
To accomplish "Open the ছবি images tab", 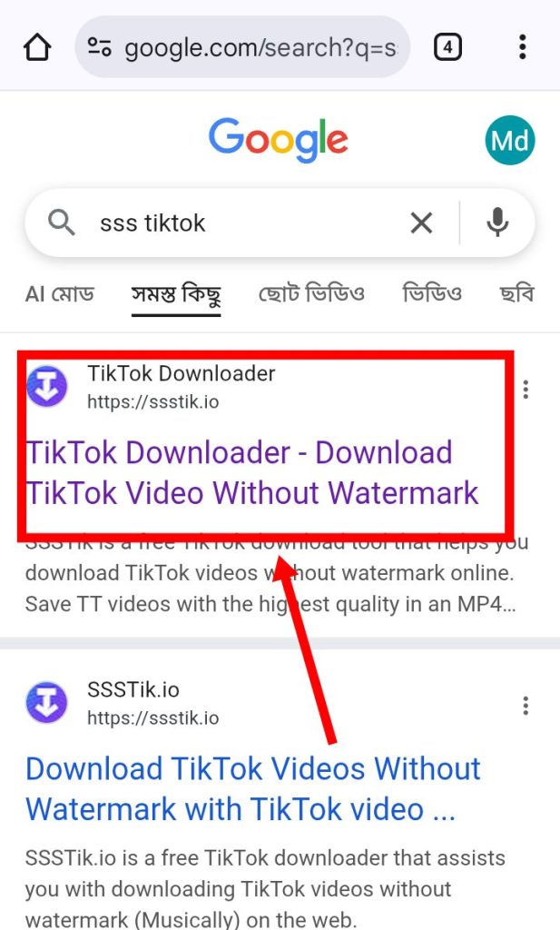I will pos(516,293).
